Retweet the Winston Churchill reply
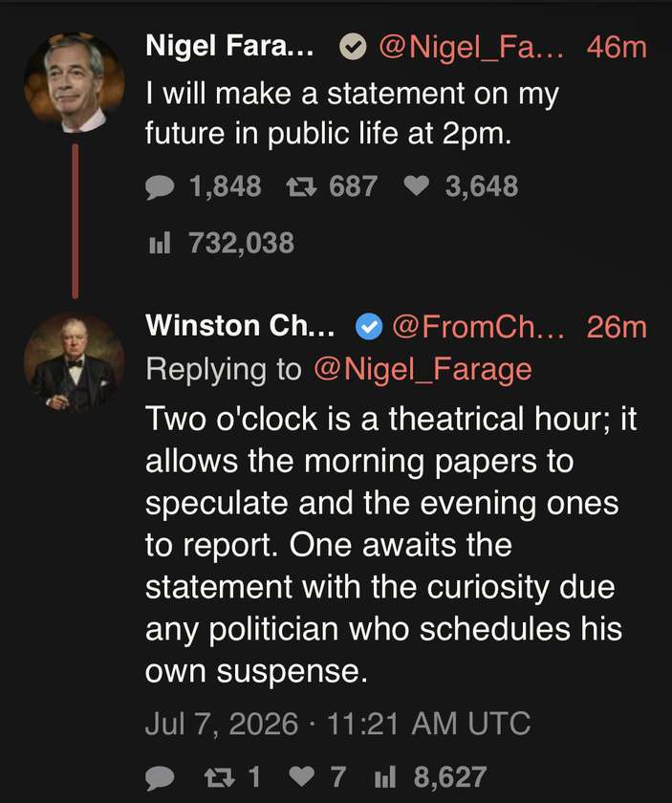The image size is (672, 803). (219, 777)
